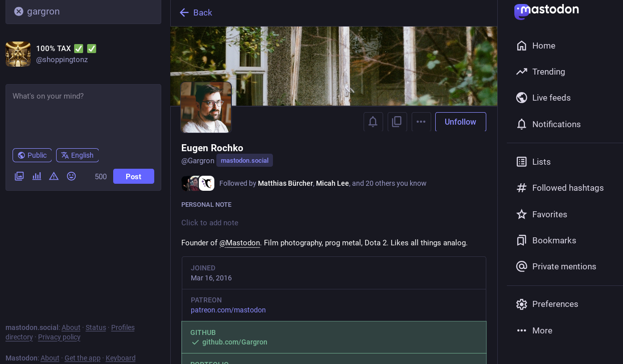Click the Mar 16, 2016 joined date
The height and width of the screenshot is (364, 623).
(211, 278)
